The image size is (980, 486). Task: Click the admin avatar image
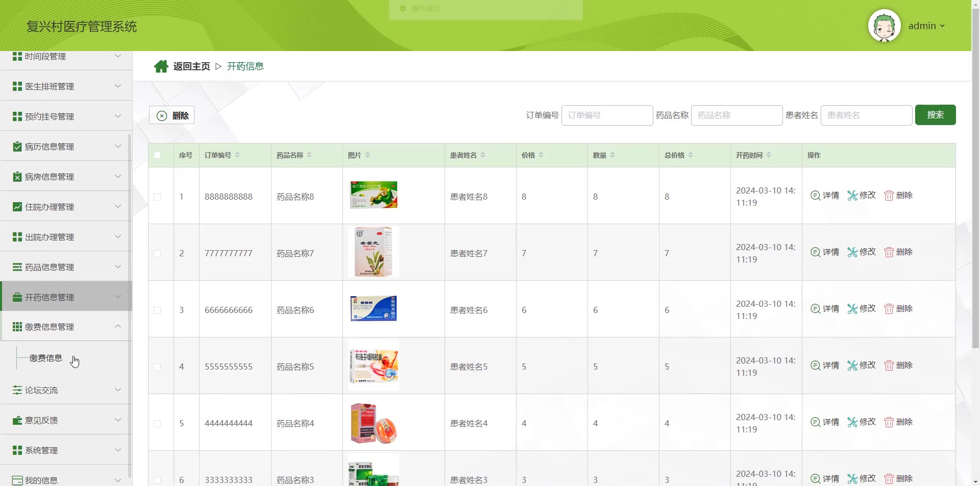(x=884, y=26)
